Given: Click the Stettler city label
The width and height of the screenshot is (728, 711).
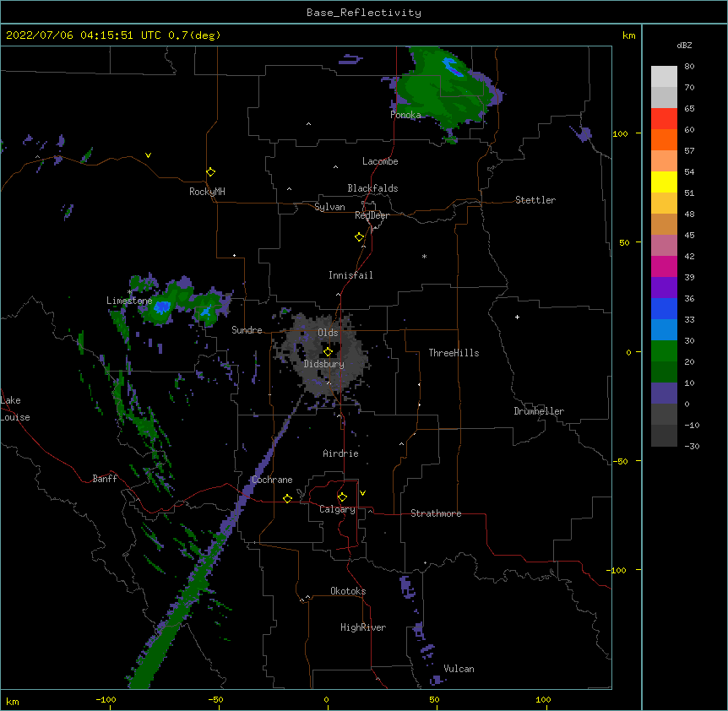Looking at the screenshot, I should [535, 200].
